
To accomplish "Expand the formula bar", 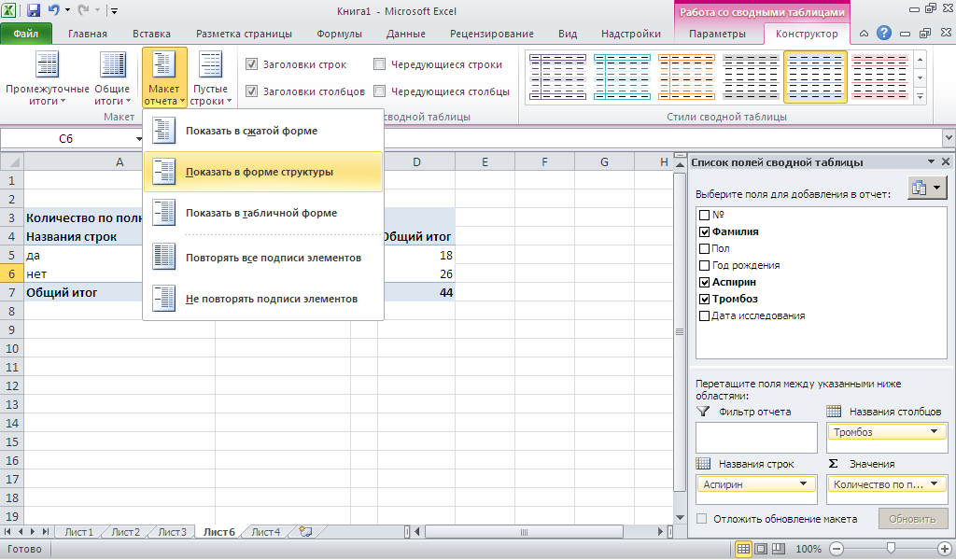I will coord(949,138).
